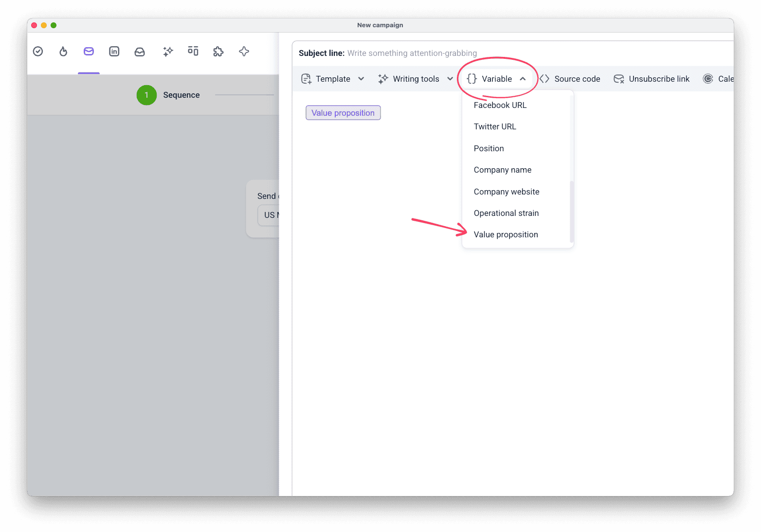Expand the Template dropdown
Viewport: 761px width, 532px height.
point(333,79)
